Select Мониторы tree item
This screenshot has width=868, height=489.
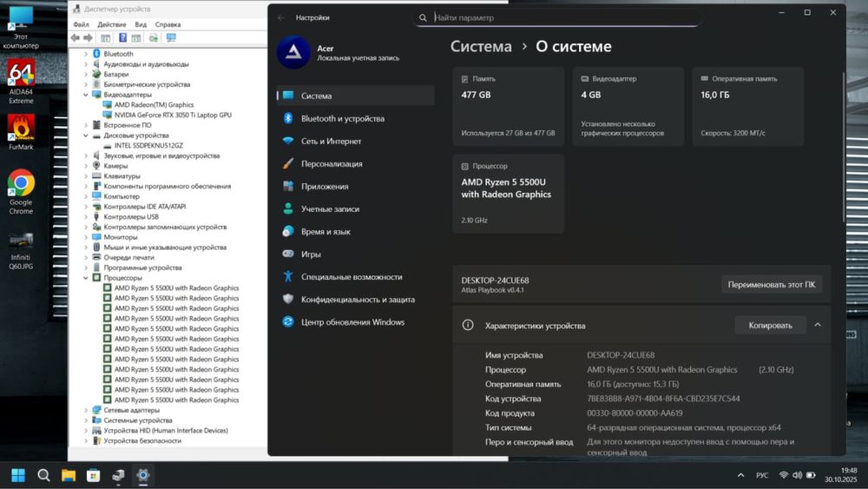point(120,237)
